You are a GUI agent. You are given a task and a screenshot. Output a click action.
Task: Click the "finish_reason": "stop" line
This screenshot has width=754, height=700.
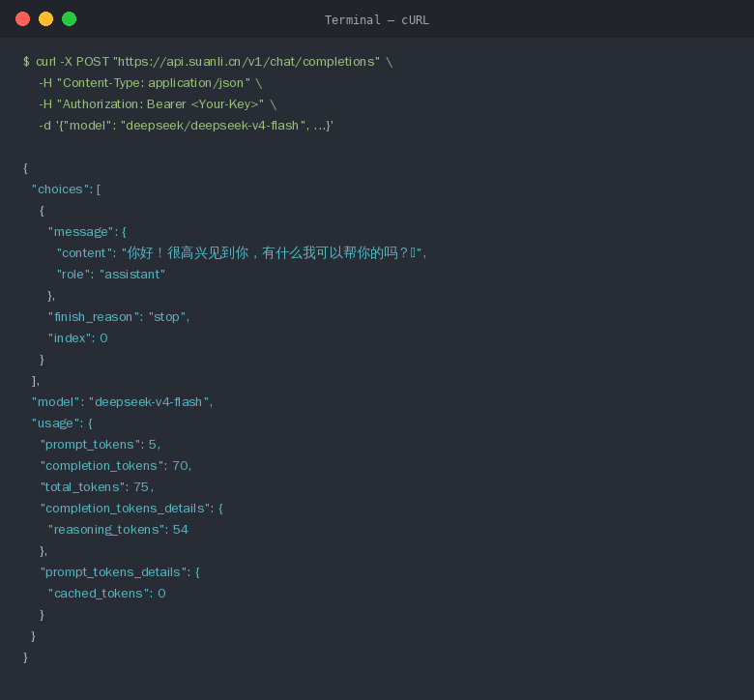pos(119,317)
